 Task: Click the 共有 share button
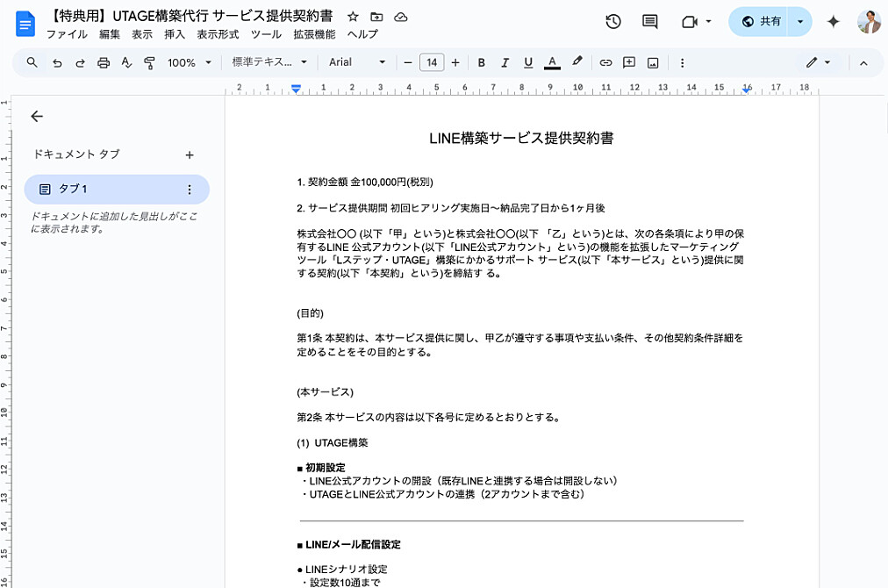coord(759,22)
